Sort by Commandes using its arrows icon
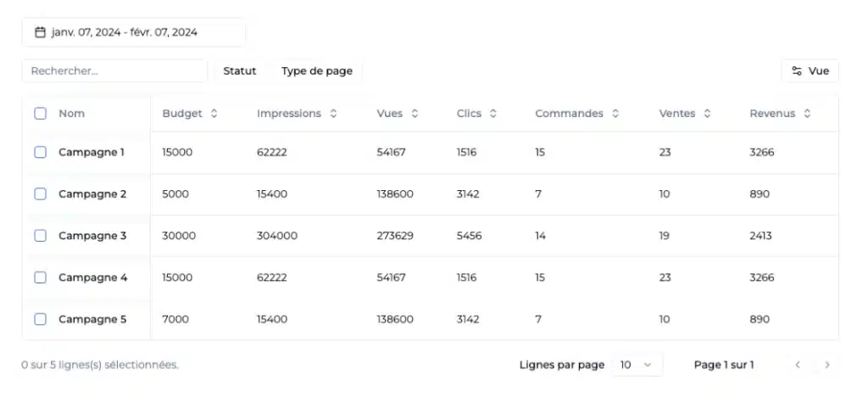Image resolution: width=868 pixels, height=403 pixels. click(x=615, y=114)
